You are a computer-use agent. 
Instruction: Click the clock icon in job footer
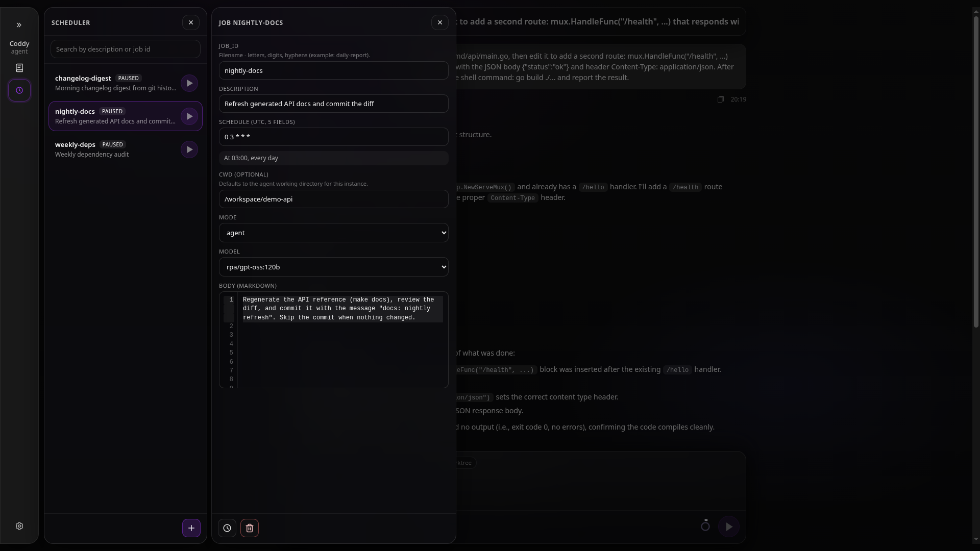tap(227, 528)
